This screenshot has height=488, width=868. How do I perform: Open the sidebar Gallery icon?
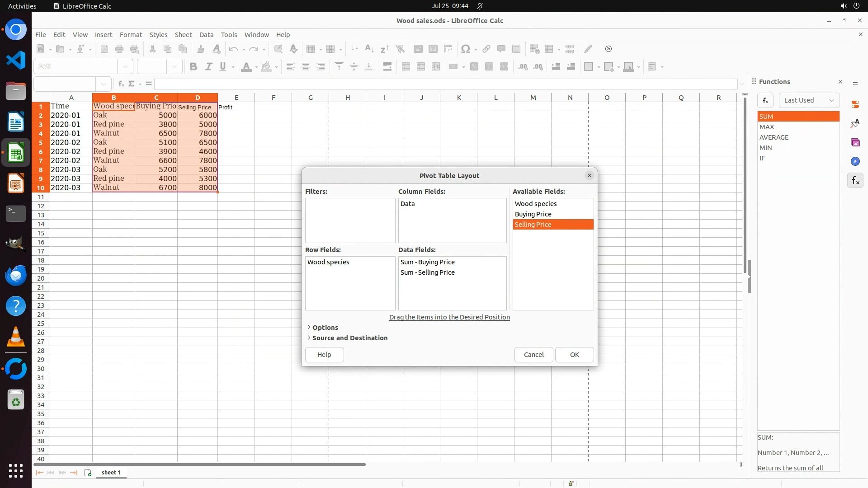(855, 142)
